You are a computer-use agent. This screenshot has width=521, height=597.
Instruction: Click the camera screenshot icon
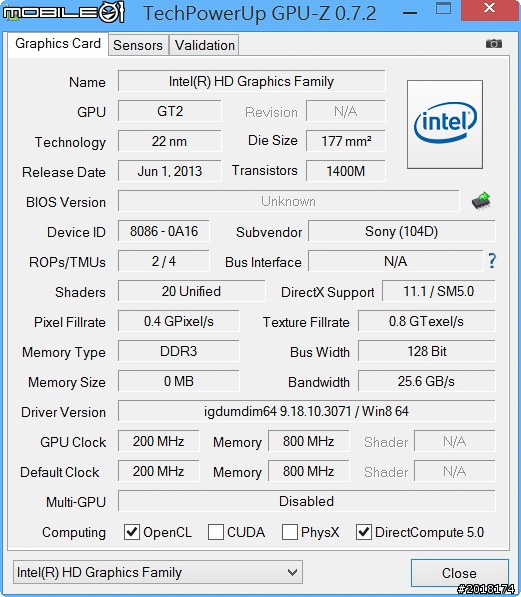coord(494,44)
